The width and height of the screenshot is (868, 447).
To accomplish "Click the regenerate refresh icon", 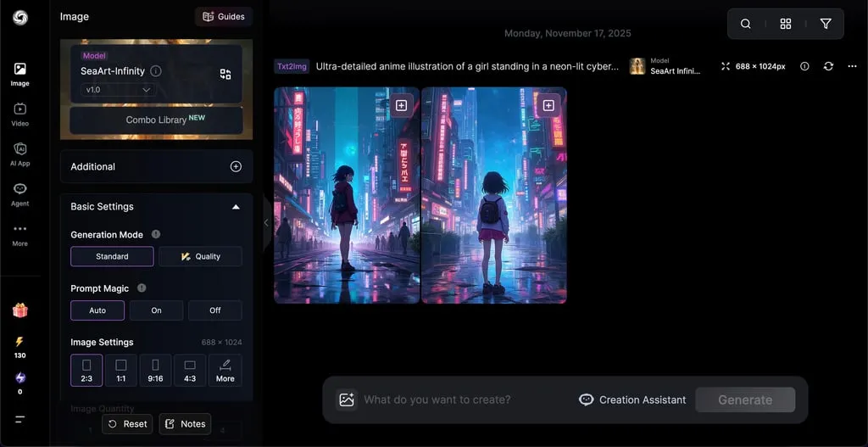I will point(828,66).
